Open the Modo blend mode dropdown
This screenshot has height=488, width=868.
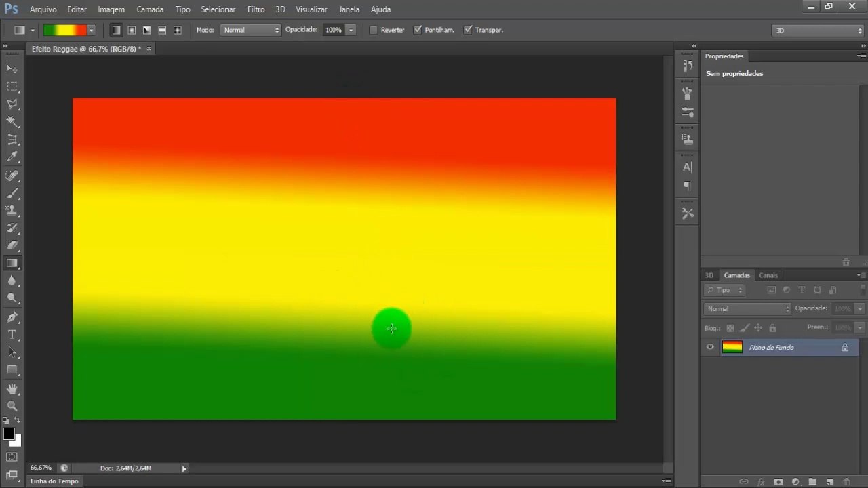[250, 30]
